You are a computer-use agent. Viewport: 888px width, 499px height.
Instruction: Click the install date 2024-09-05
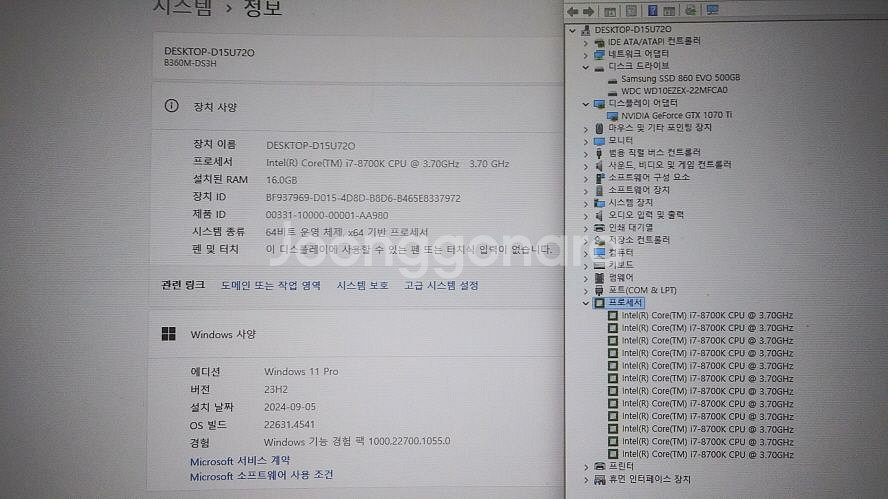point(290,407)
